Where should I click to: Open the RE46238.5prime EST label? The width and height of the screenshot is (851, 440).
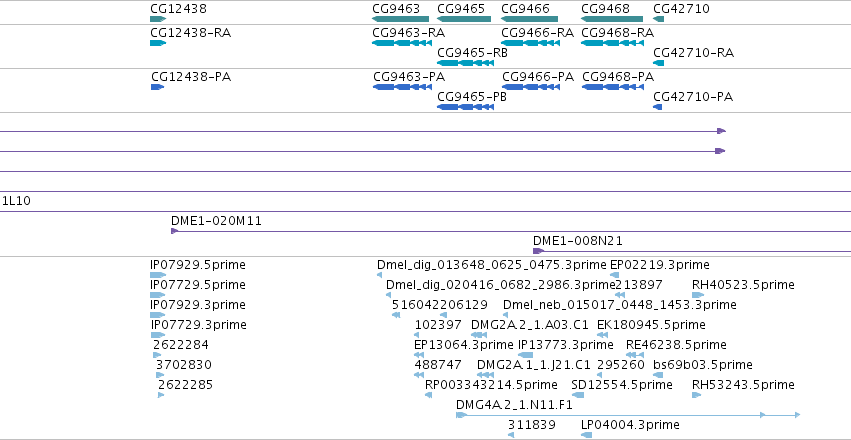click(676, 345)
